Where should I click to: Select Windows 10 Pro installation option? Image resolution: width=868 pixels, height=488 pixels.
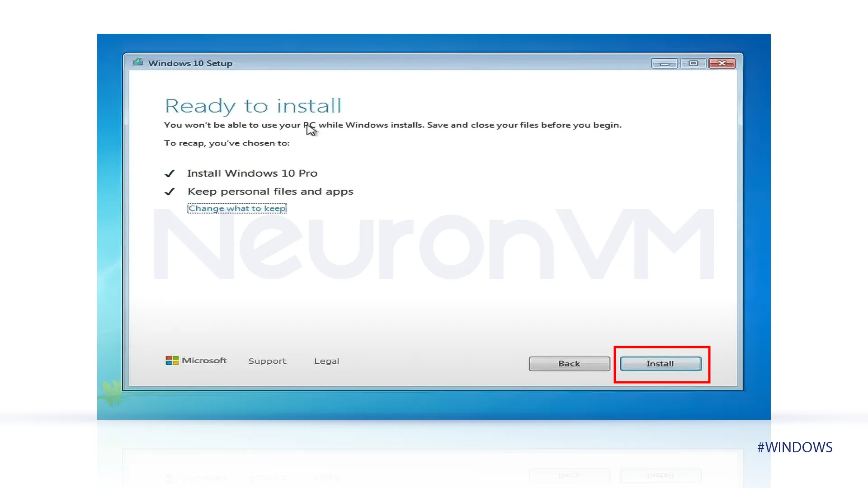pos(251,173)
